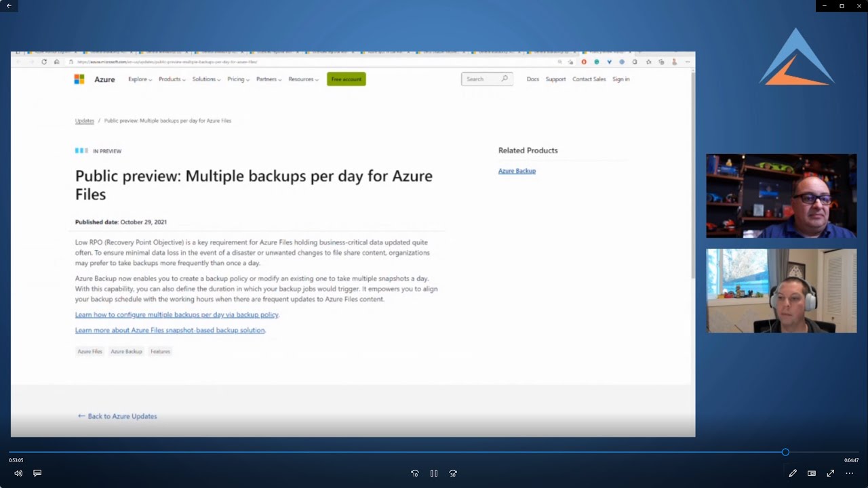The image size is (868, 488).
Task: Expand the Products menu
Action: (172, 79)
